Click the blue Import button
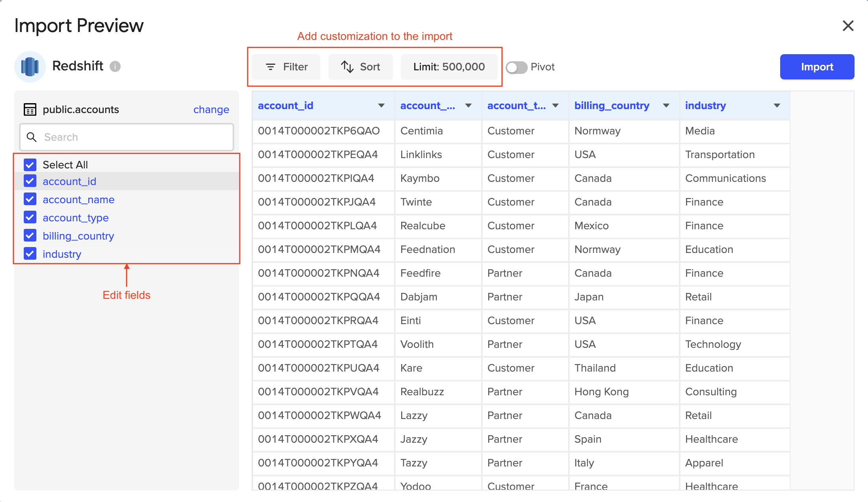 click(817, 67)
